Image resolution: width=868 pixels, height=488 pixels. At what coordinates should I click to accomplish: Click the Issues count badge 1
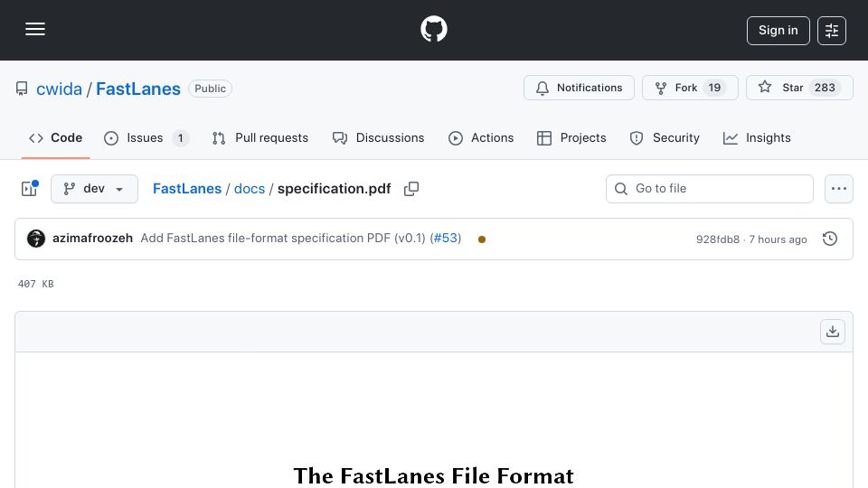181,137
